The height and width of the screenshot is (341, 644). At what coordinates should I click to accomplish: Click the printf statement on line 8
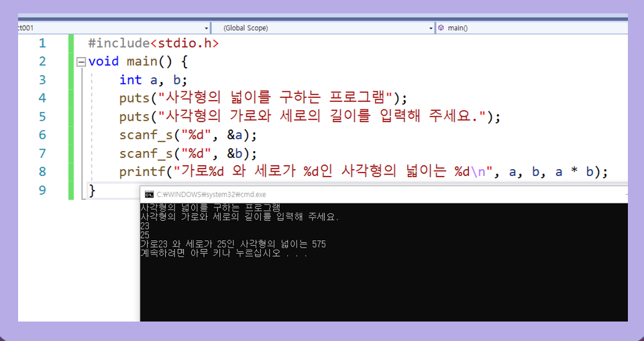pyautogui.click(x=364, y=172)
